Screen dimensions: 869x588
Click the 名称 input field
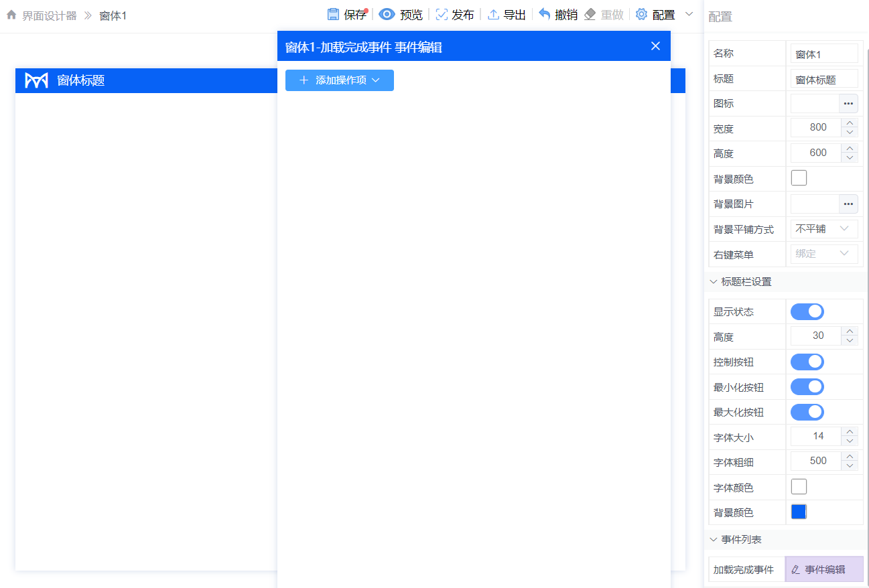824,54
